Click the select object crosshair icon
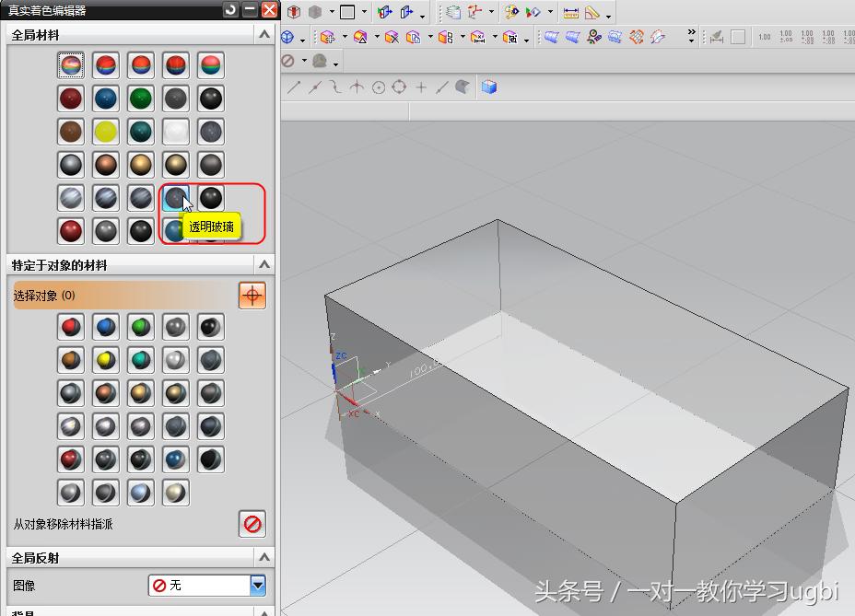 (252, 296)
